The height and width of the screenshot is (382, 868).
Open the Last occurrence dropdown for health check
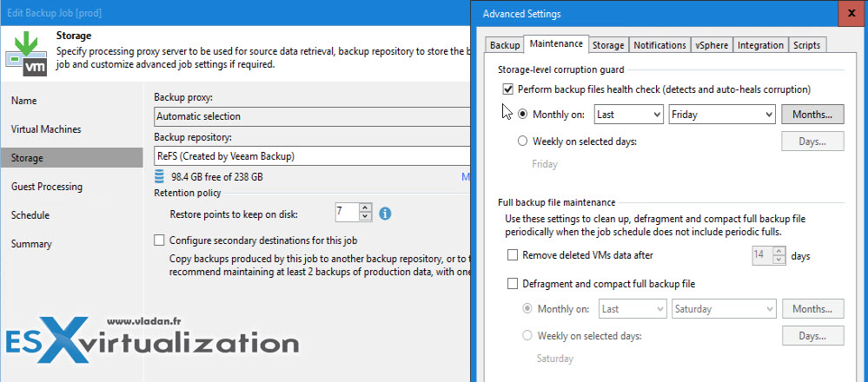628,115
